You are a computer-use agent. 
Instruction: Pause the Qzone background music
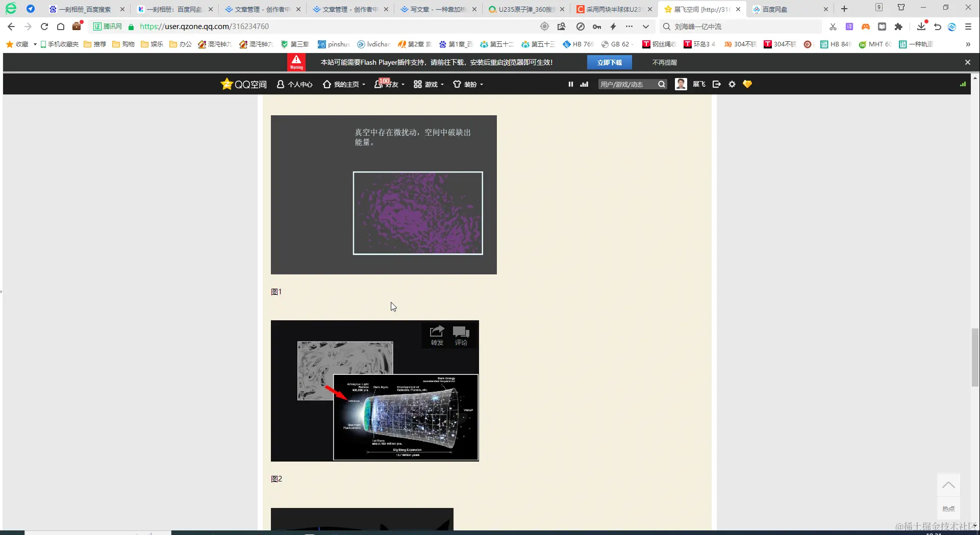tap(571, 84)
